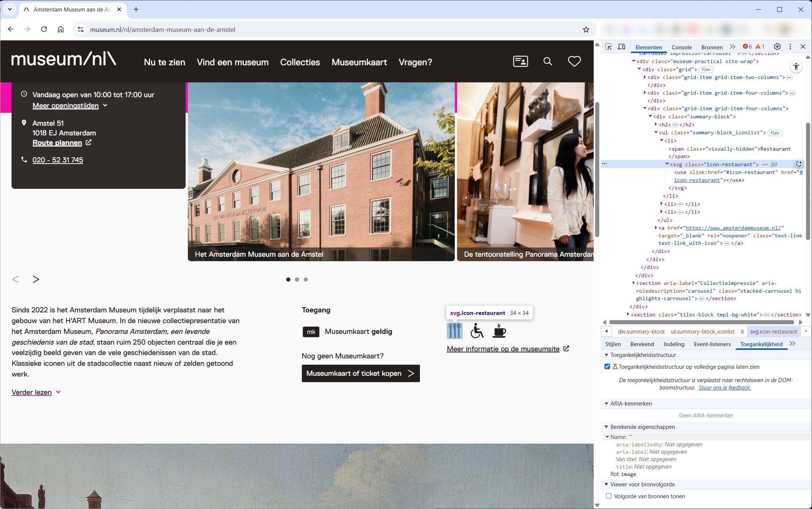The image size is (812, 509).
Task: Open the Event-listeners pane tab
Action: (x=712, y=344)
